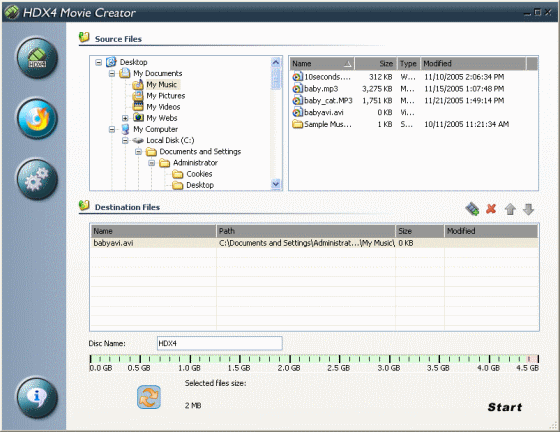The width and height of the screenshot is (560, 432).
Task: Click the add file filmstrip icon
Action: coord(472,209)
